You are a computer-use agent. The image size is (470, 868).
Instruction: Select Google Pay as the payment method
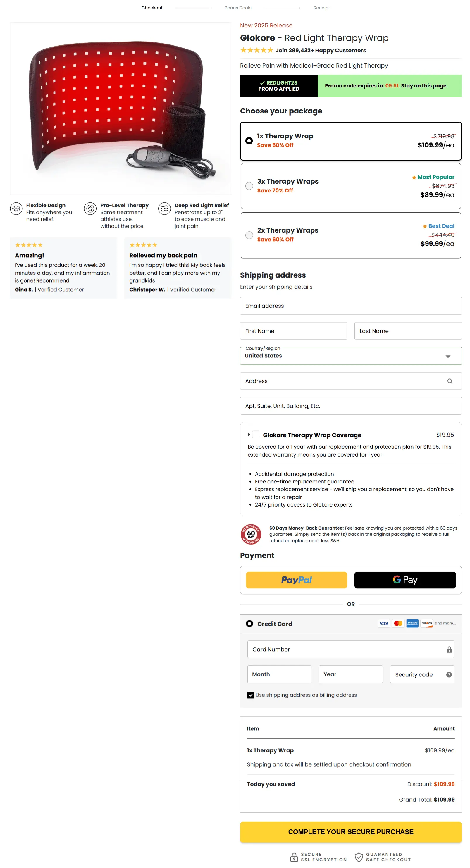tap(405, 580)
